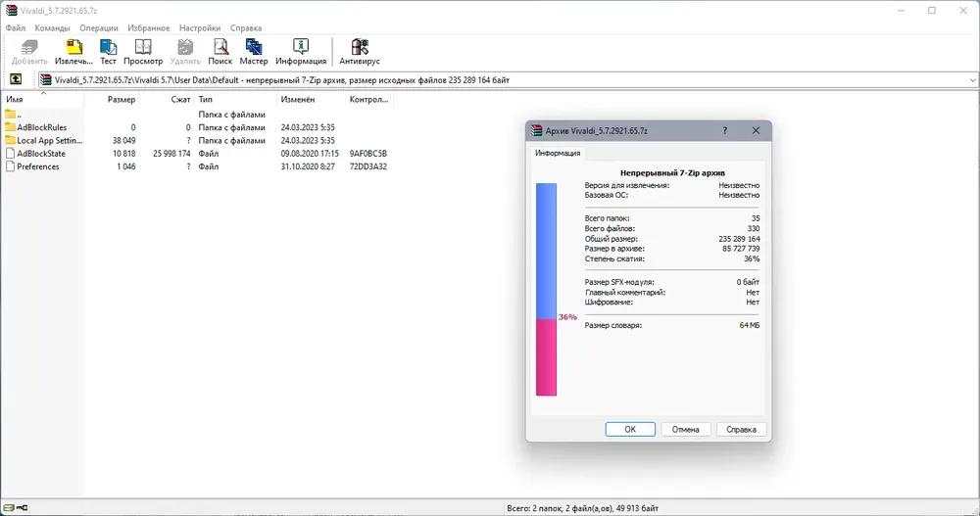Select the Preferences file name

click(x=38, y=166)
